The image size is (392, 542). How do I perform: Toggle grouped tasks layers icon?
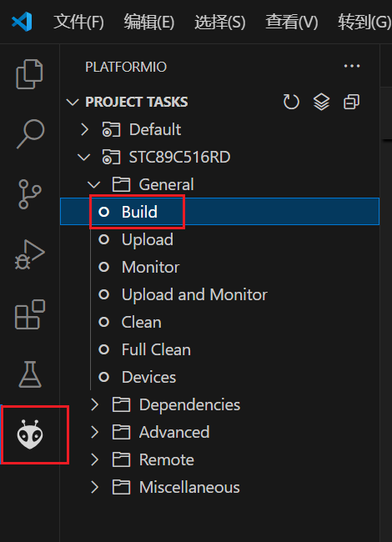321,102
